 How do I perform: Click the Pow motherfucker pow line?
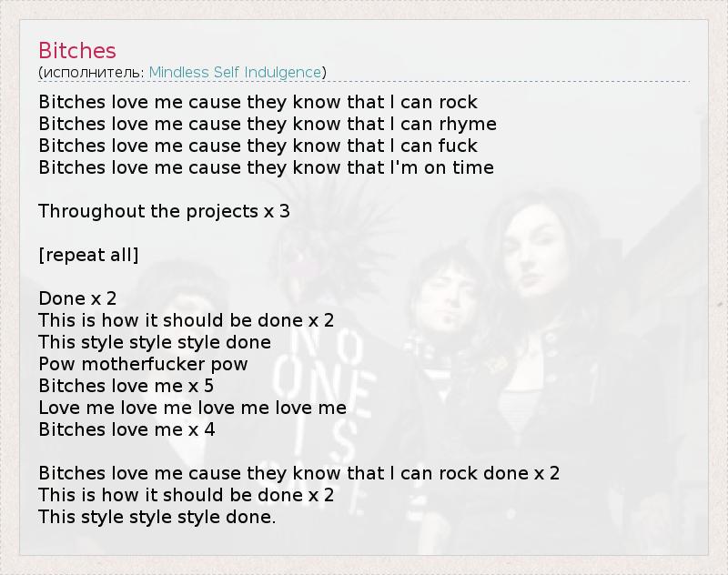pos(143,364)
